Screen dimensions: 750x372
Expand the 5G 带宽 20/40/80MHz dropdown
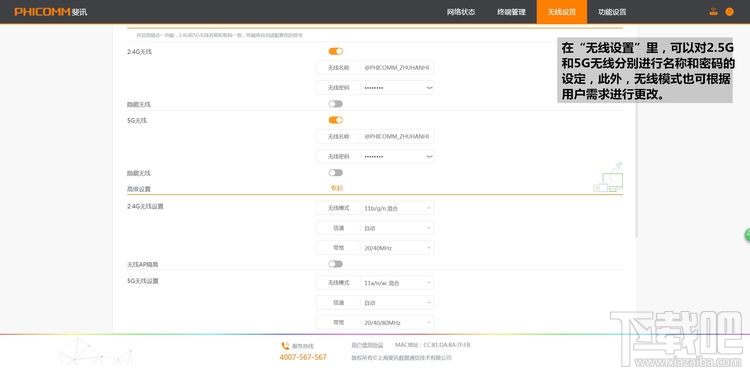click(397, 323)
